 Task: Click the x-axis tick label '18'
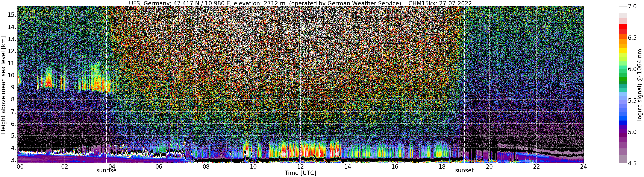(442, 167)
